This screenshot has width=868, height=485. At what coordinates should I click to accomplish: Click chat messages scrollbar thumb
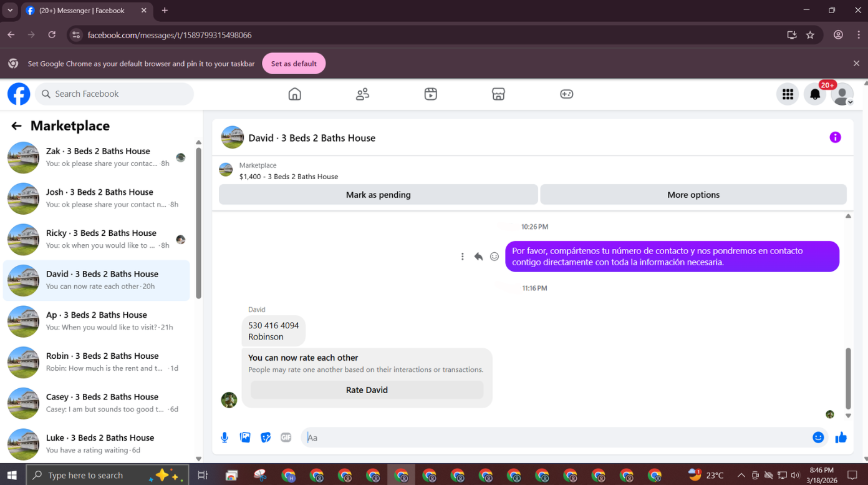click(848, 378)
